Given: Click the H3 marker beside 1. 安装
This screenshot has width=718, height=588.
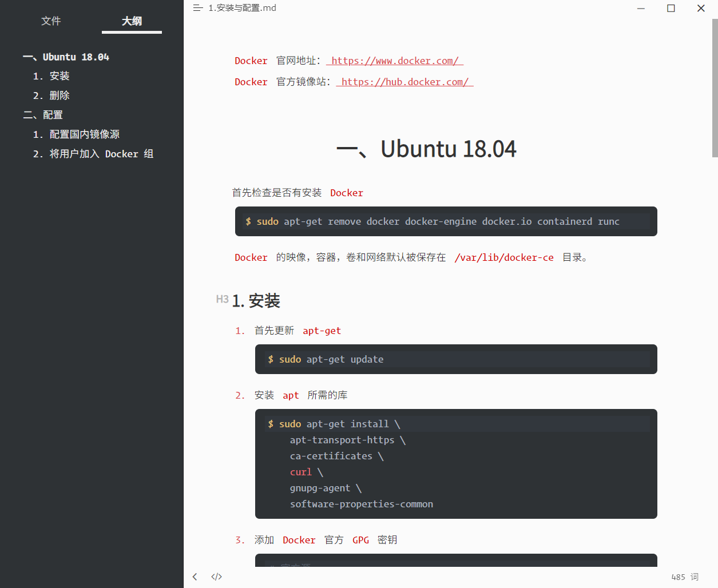Looking at the screenshot, I should tap(222, 299).
